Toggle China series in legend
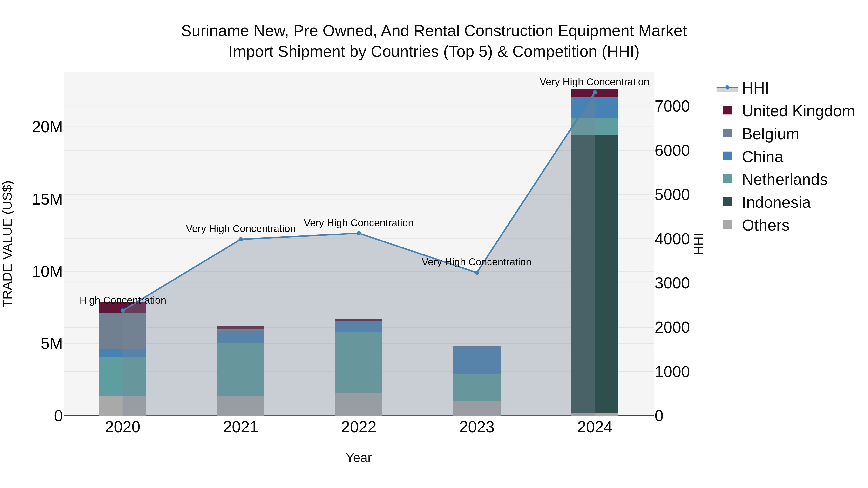The width and height of the screenshot is (868, 488). pos(753,157)
